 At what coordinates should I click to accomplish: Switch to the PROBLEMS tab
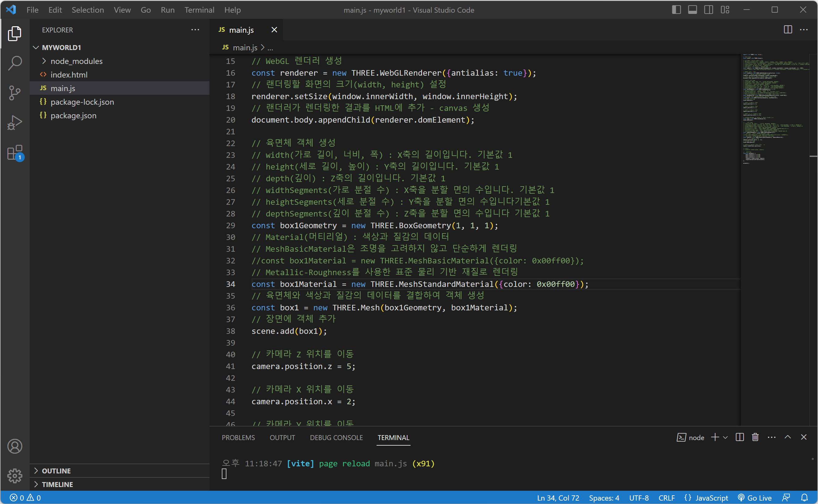(x=238, y=437)
